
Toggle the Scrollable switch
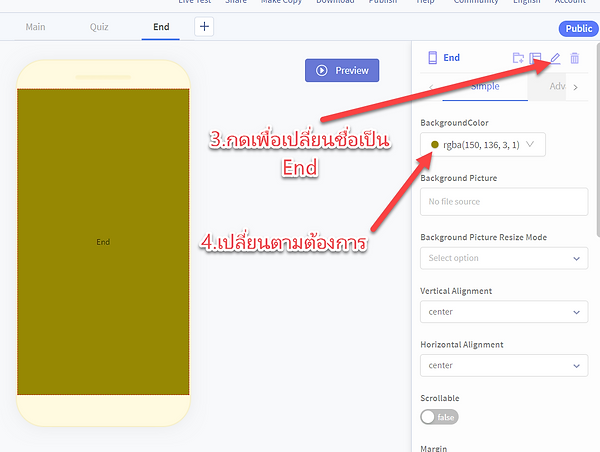click(x=439, y=417)
